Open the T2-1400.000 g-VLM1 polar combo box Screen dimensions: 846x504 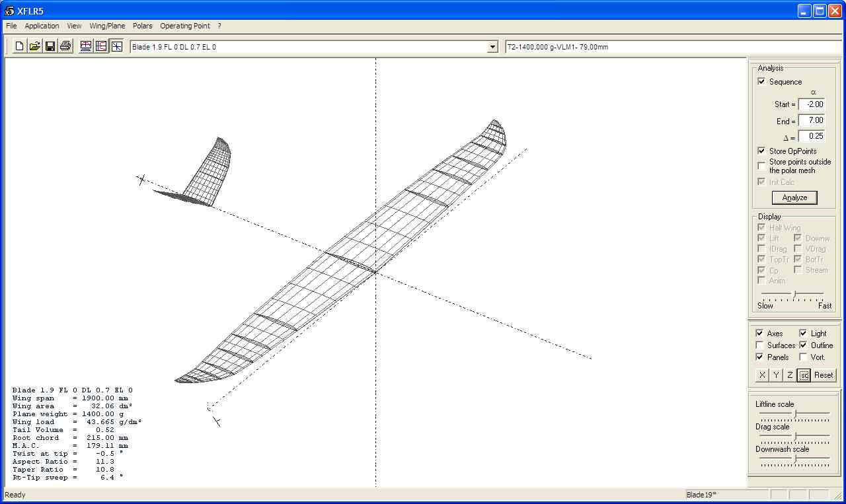(673, 47)
